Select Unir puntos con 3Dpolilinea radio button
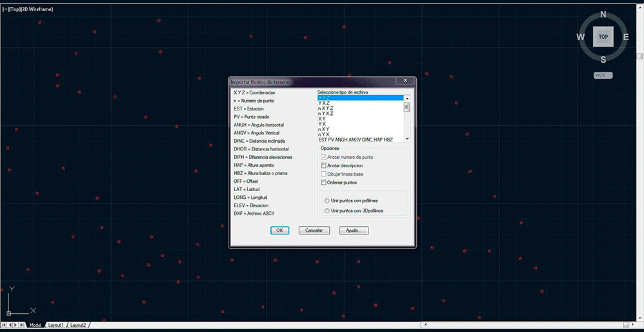This screenshot has width=644, height=332. 328,211
